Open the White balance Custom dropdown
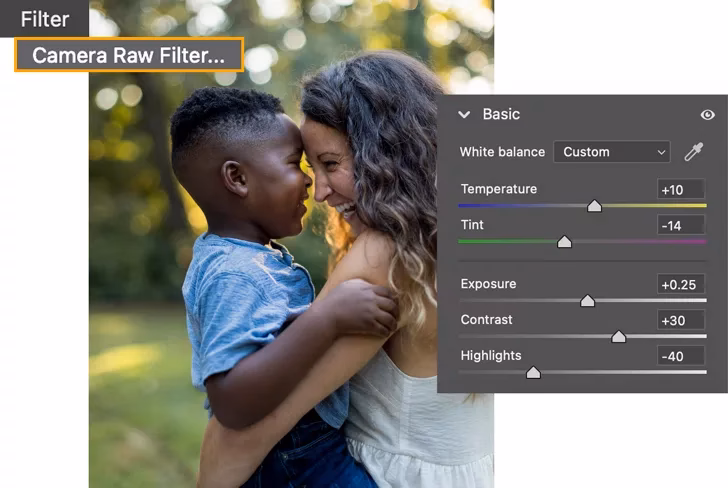Screen dimensions: 728x488 pos(612,152)
